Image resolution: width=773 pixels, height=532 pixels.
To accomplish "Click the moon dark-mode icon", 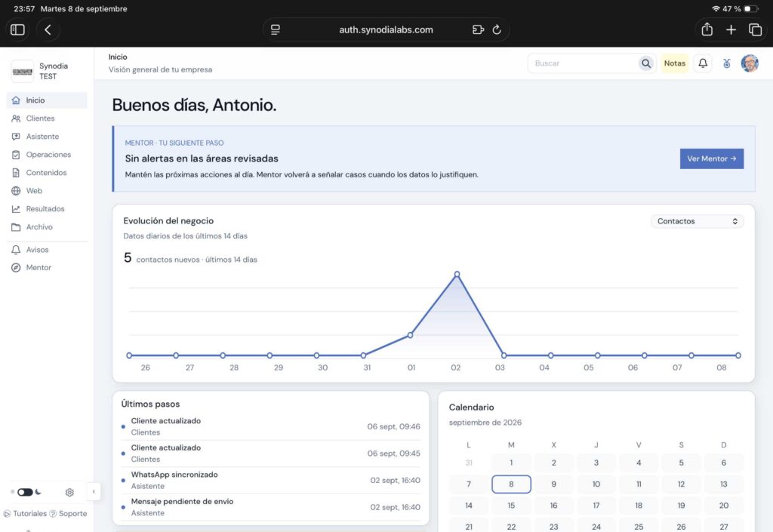I will point(38,492).
